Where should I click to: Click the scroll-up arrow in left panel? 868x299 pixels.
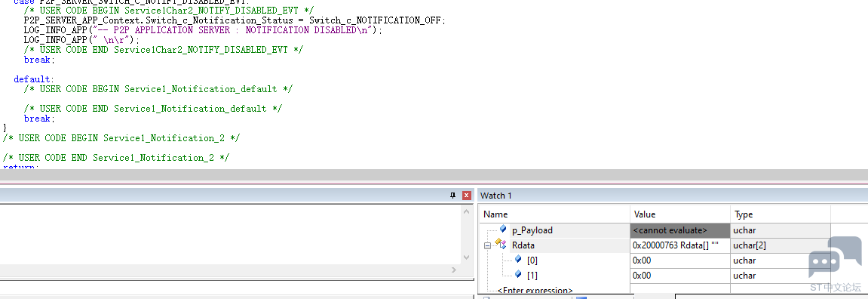tap(466, 211)
